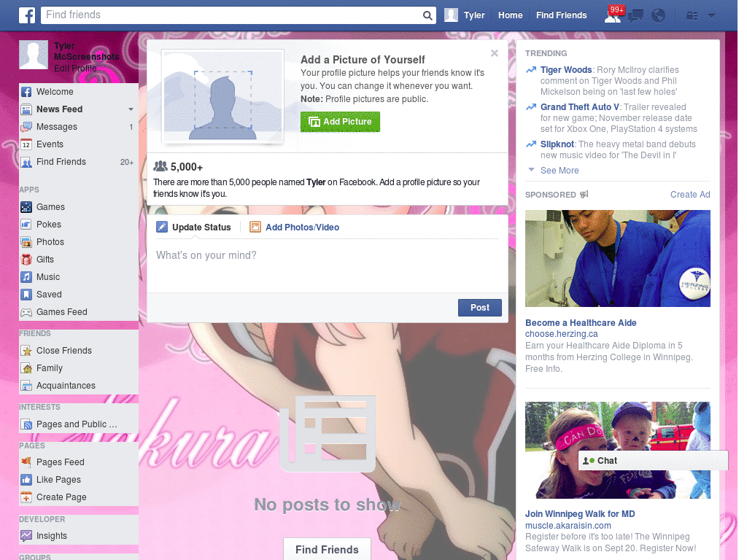
Task: Click Tyler's sidebar profile avatar
Action: [34, 55]
